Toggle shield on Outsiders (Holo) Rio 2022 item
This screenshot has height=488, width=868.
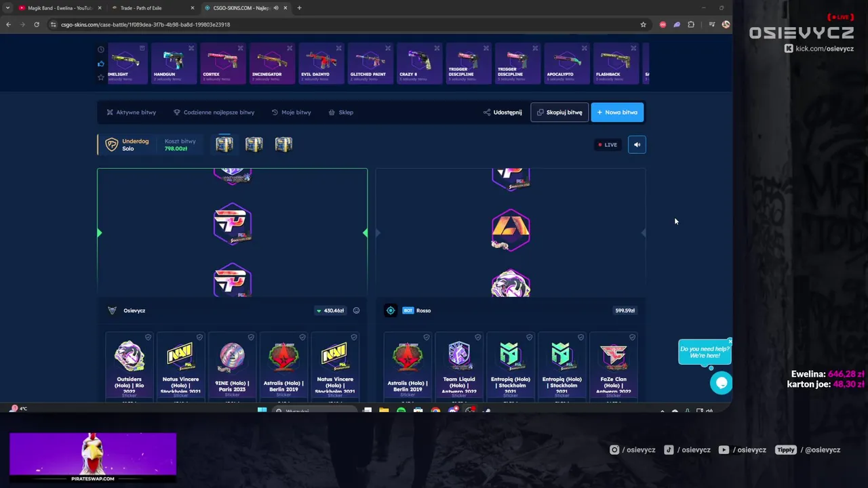click(148, 337)
